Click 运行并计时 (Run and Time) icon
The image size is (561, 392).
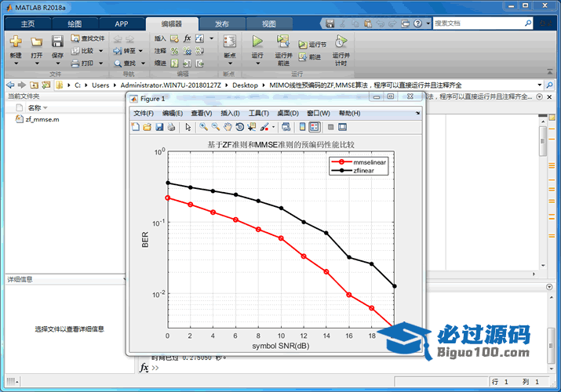[x=341, y=41]
